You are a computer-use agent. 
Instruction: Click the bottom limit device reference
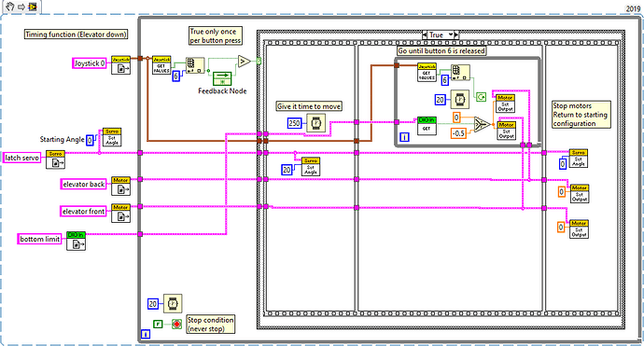[40, 239]
